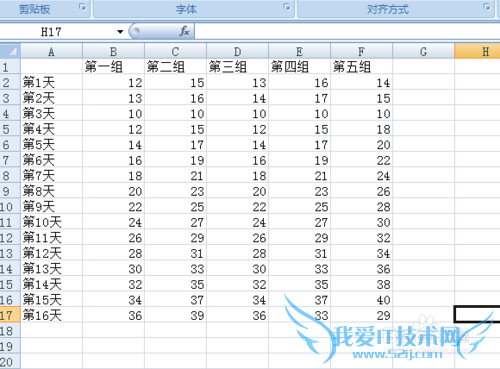Click value 30 in 第10天 row
The image size is (500, 369).
(361, 222)
